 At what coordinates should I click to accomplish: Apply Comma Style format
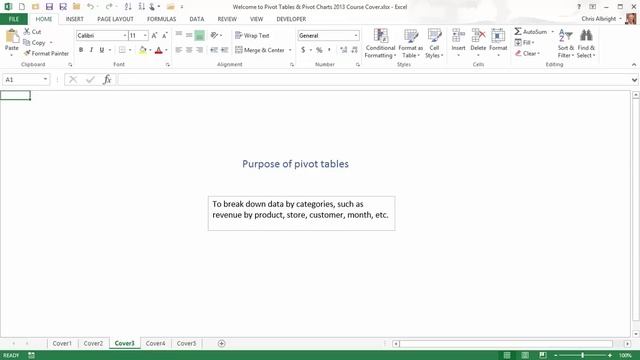coord(329,50)
